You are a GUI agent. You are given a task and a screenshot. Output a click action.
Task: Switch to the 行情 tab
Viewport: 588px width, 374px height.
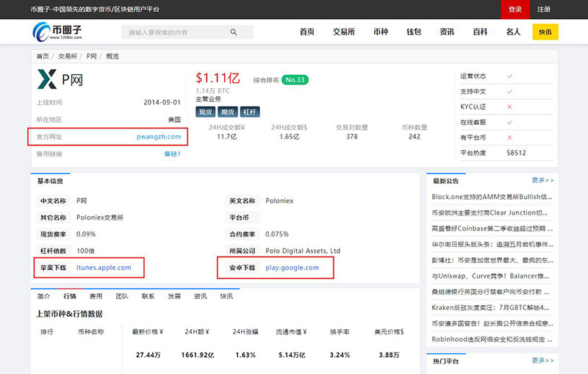point(70,296)
